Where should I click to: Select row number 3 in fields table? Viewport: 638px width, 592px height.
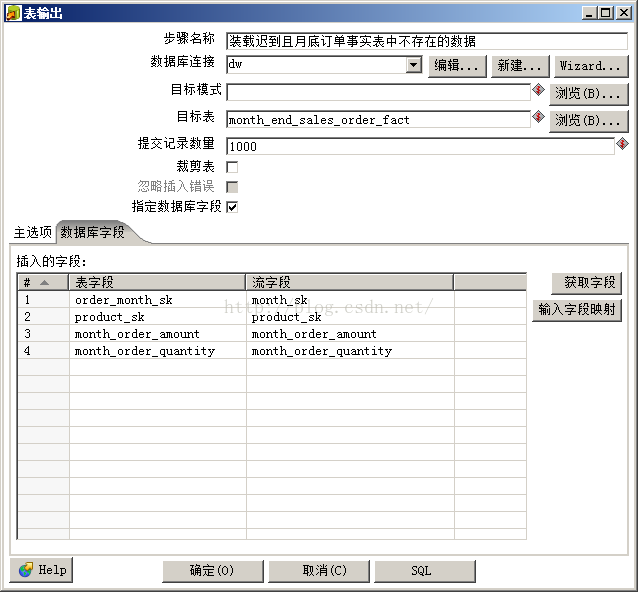43,334
